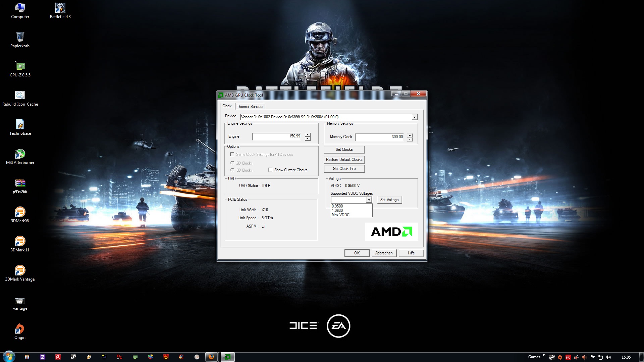Screen dimensions: 644x362
Task: Launch GPU-Z.0.5.5 from the desktop
Action: point(20,69)
